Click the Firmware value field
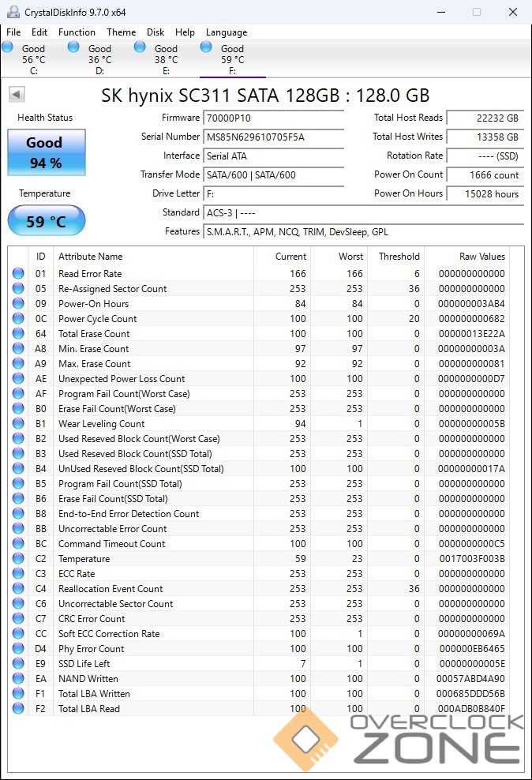This screenshot has height=780, width=532. (x=273, y=118)
